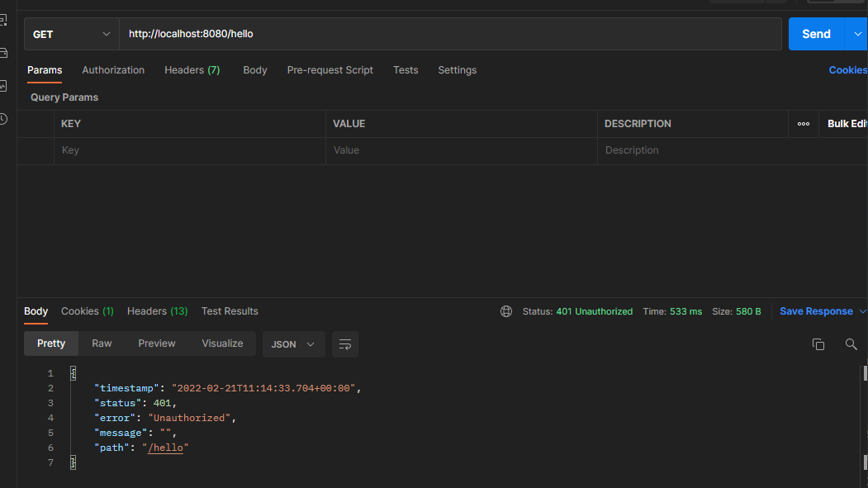Click the "timestamp" key in response
Screen dimensions: 868x488
(x=126, y=388)
